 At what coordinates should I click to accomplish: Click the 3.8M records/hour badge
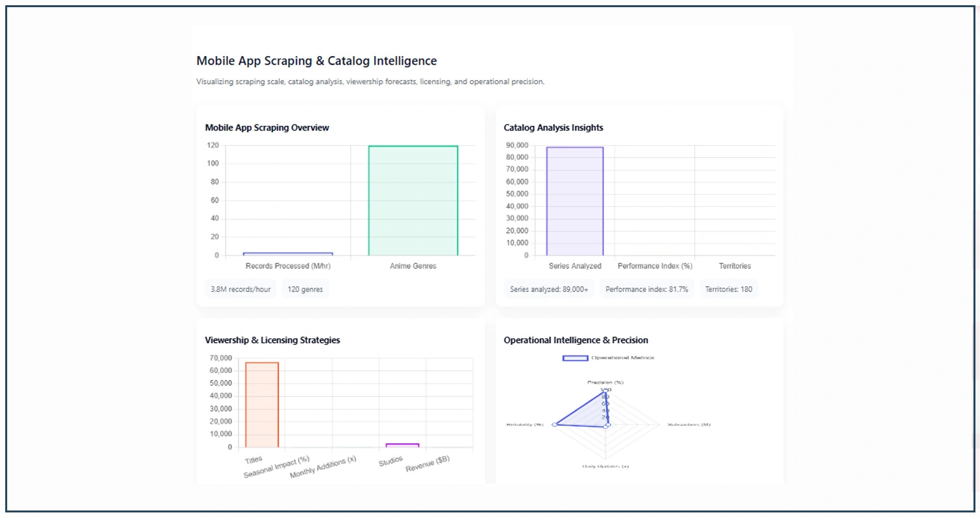[240, 289]
